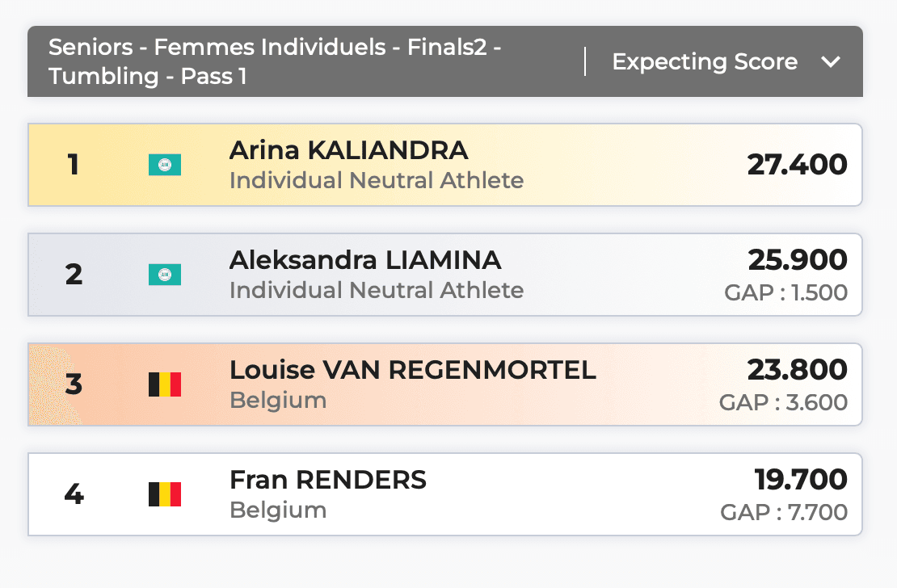Click the score 25.900
This screenshot has height=588, width=897.
click(x=797, y=260)
